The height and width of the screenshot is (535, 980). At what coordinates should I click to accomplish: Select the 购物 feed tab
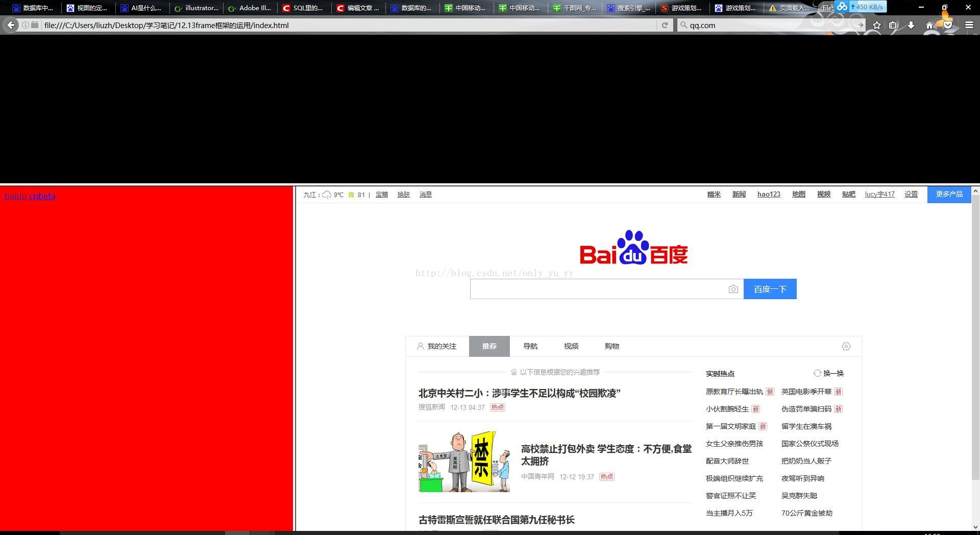[x=612, y=347]
